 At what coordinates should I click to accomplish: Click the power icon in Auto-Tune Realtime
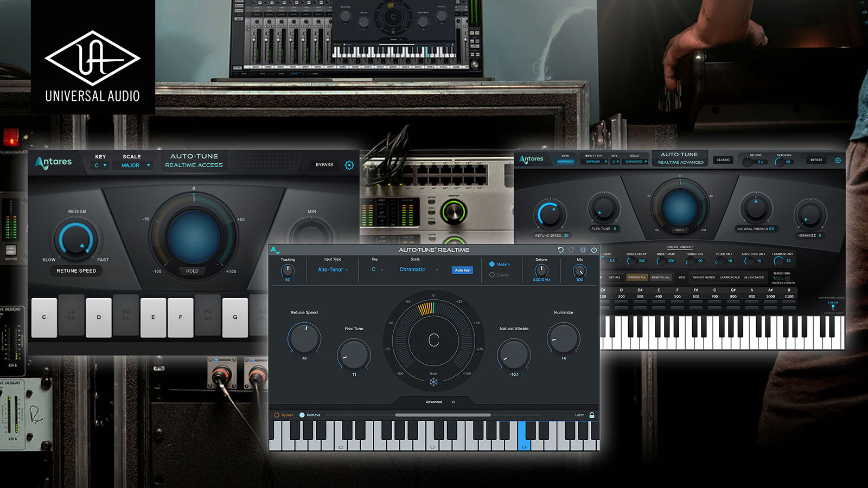coord(593,250)
